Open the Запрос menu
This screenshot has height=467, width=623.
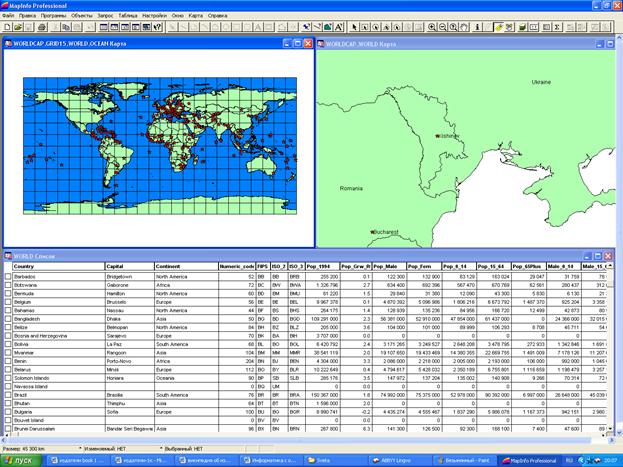click(x=105, y=16)
